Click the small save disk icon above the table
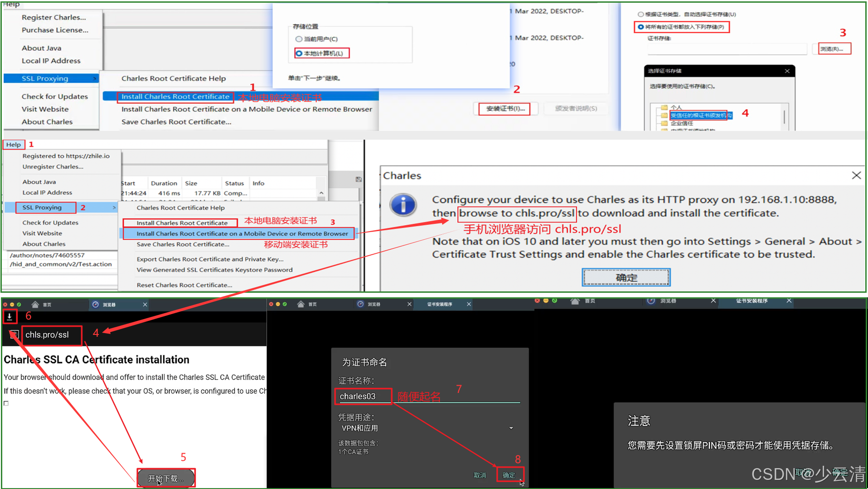Screen dimensions: 868x489 click(359, 179)
